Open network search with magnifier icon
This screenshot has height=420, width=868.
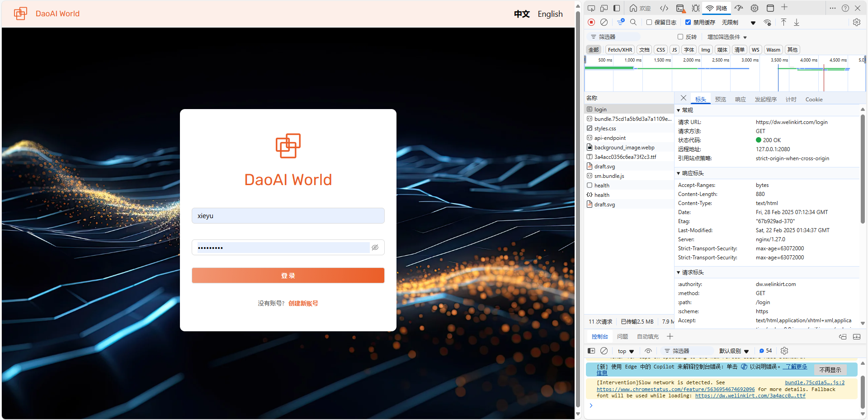(x=633, y=22)
